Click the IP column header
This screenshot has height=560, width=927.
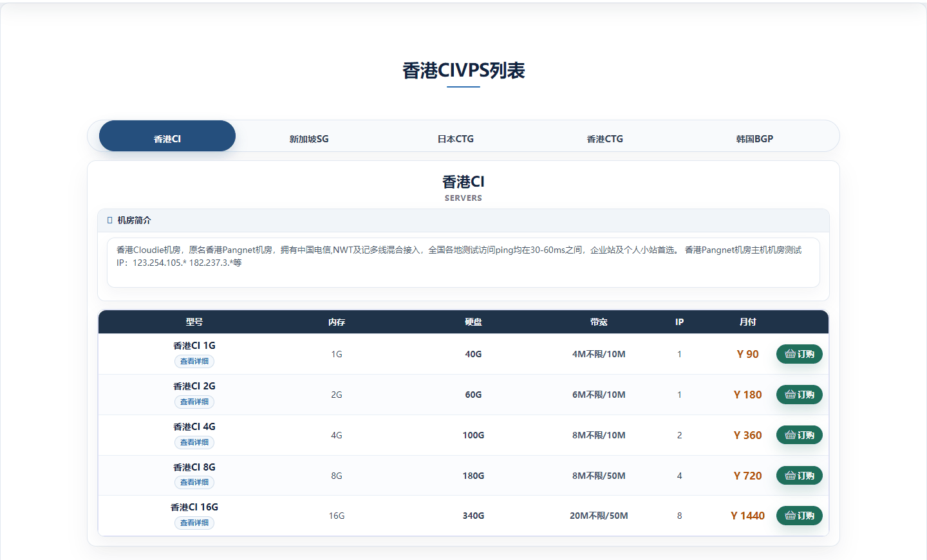[679, 322]
